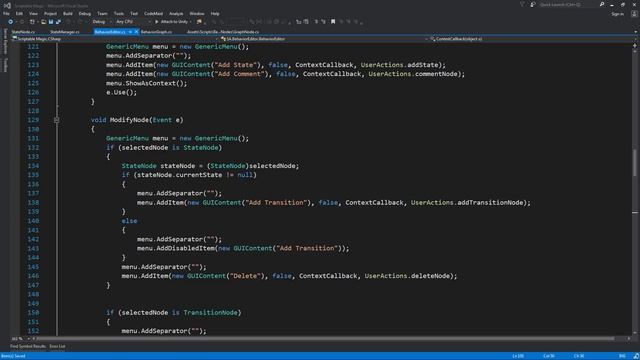Open the Scriptable Magic project dropdown
Viewport: 640px width, 360px height.
pyautogui.click(x=115, y=39)
